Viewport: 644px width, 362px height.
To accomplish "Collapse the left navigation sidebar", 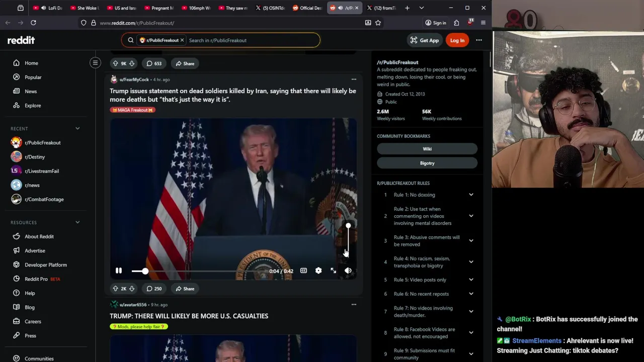I will click(x=95, y=62).
